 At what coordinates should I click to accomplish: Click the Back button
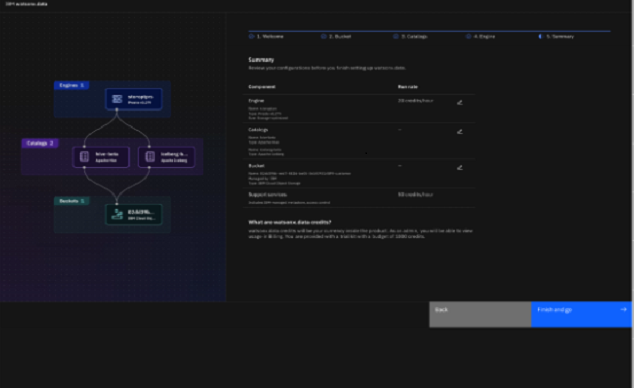pyautogui.click(x=480, y=314)
